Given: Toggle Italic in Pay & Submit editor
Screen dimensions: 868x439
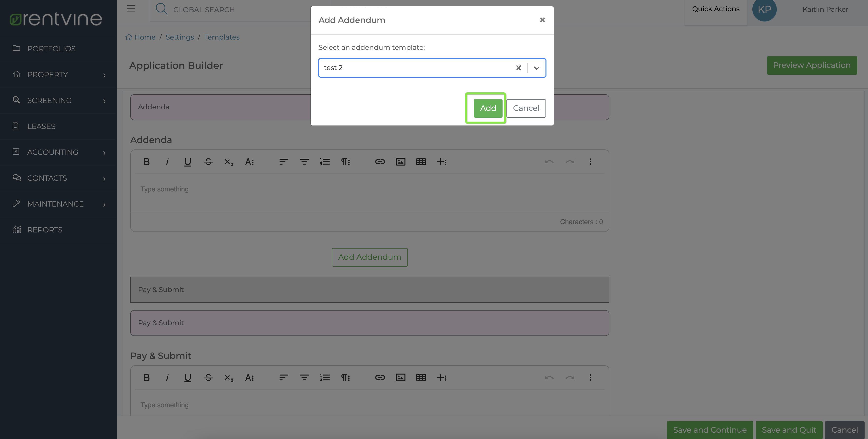Looking at the screenshot, I should point(167,378).
